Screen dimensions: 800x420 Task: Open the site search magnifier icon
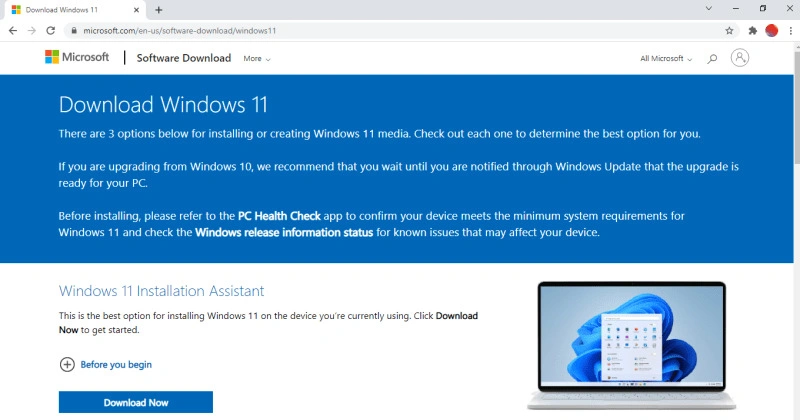712,59
